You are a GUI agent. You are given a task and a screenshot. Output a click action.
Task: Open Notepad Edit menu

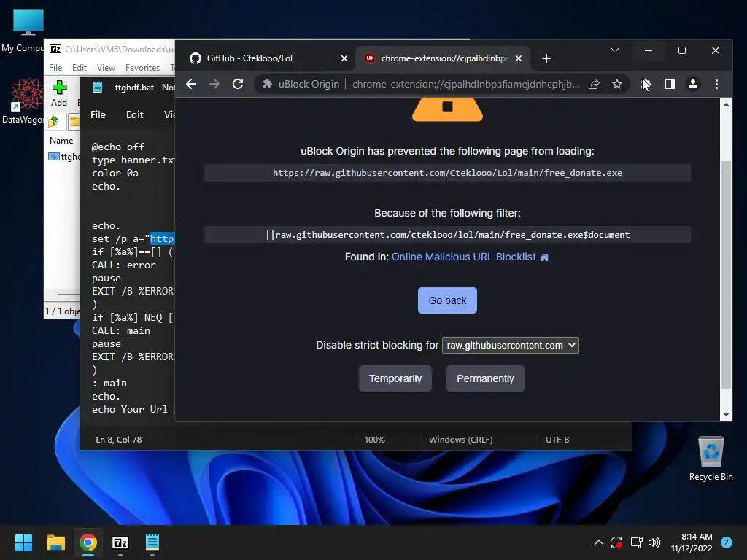click(134, 114)
